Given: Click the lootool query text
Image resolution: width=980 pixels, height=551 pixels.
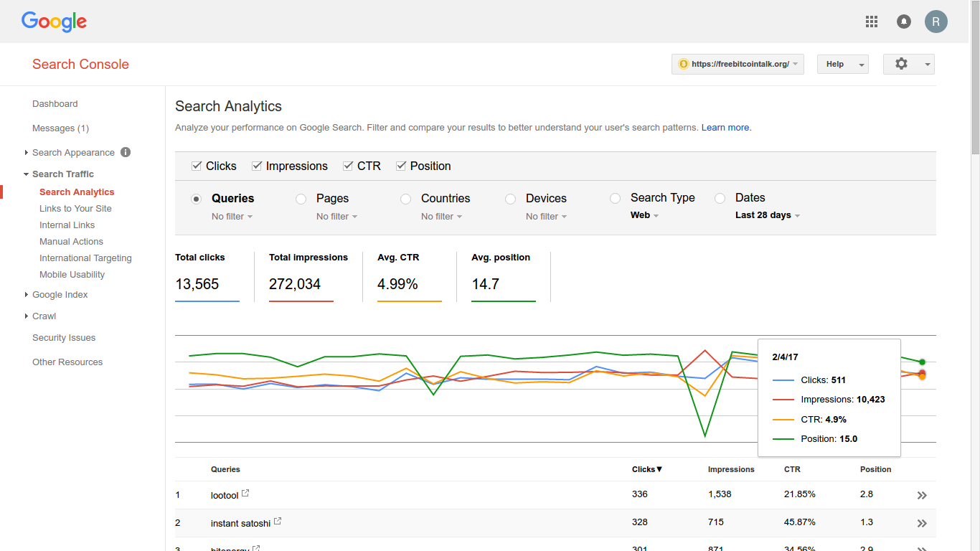Looking at the screenshot, I should tap(225, 495).
